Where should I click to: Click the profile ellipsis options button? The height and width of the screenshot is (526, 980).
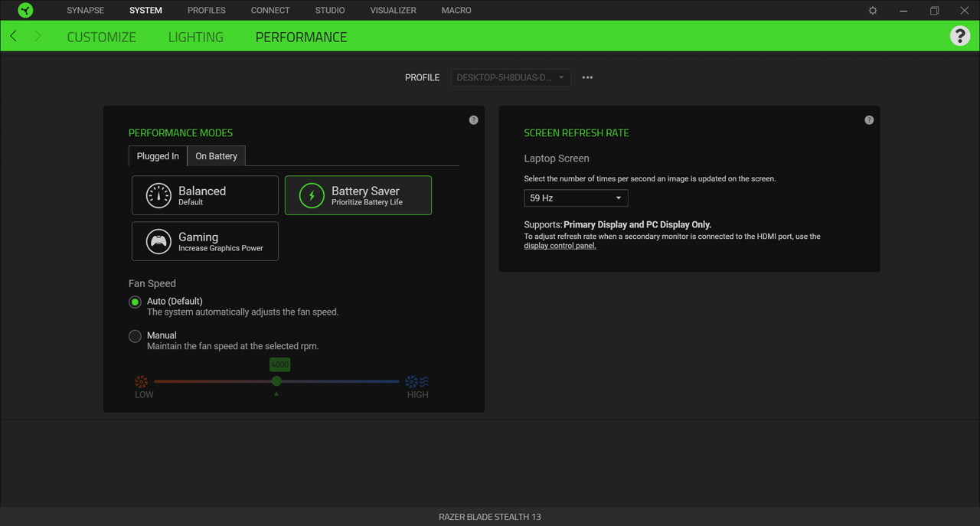pyautogui.click(x=587, y=77)
